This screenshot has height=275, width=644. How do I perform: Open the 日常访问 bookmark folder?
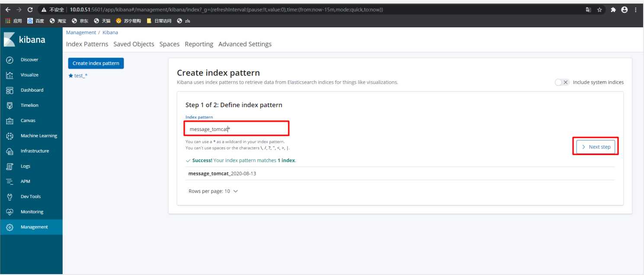(x=159, y=21)
